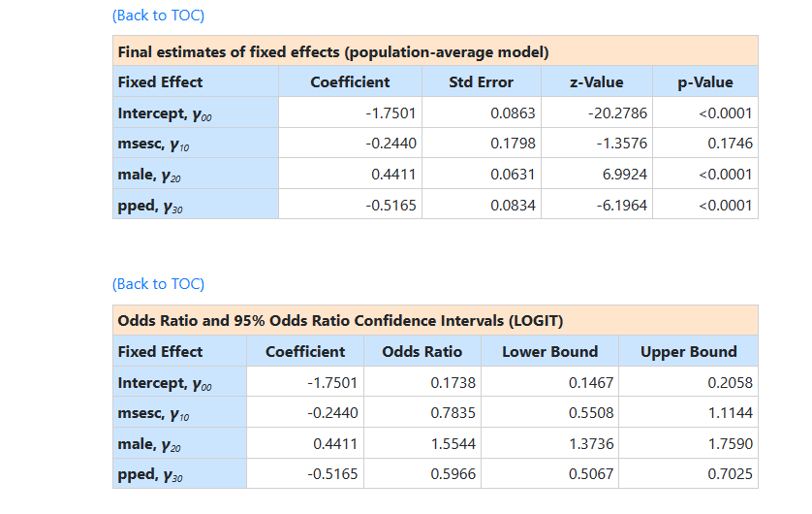Click the Odds Ratio column header
The width and height of the screenshot is (812, 514).
[x=422, y=352]
